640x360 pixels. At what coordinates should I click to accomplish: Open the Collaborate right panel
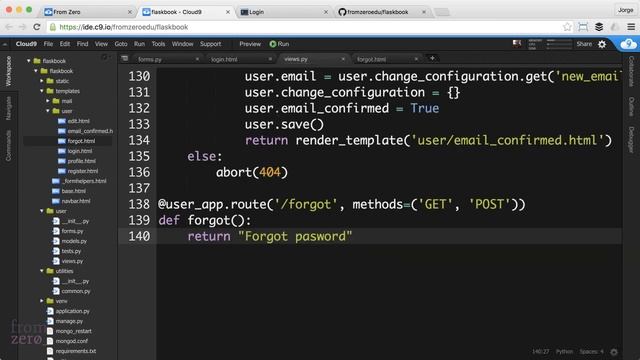(x=631, y=71)
